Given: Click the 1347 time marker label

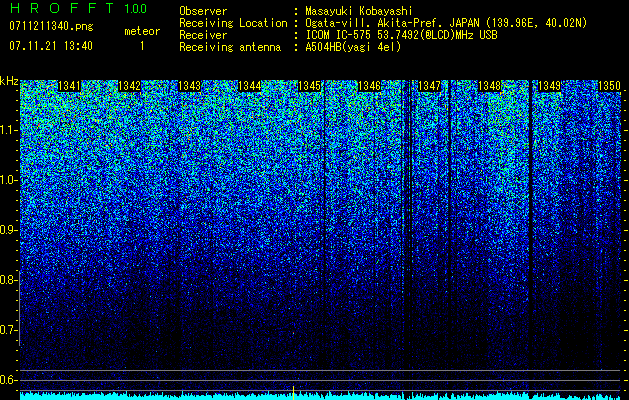Looking at the screenshot, I should [x=429, y=86].
